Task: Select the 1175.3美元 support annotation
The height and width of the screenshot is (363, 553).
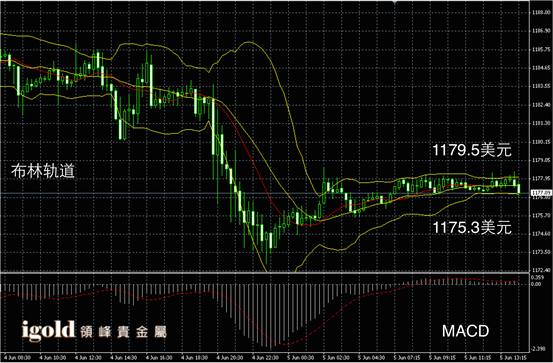Action: pos(472,227)
